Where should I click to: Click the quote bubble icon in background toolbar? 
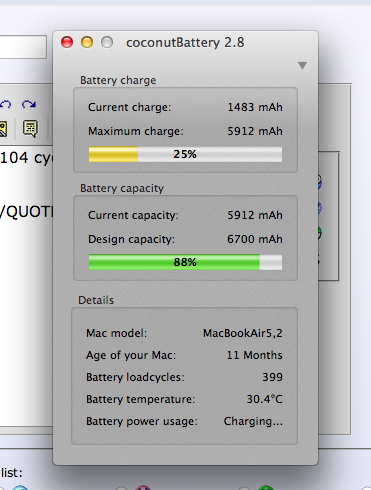(x=30, y=129)
